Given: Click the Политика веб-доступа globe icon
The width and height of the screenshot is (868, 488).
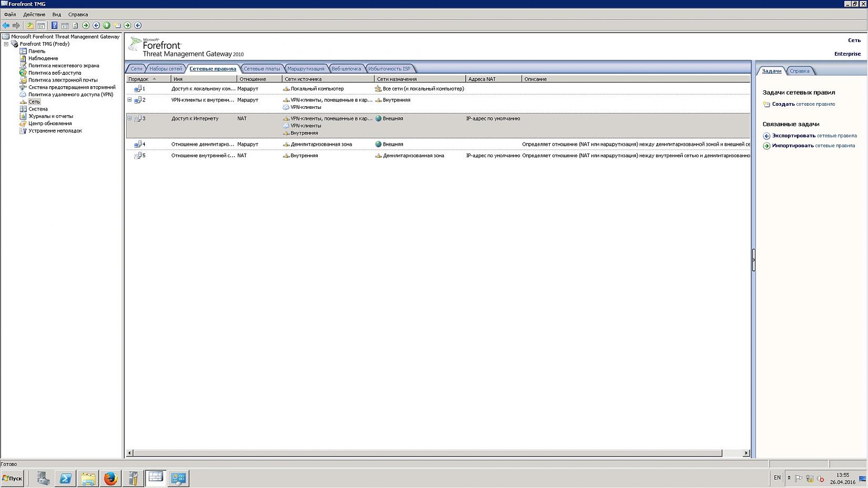Looking at the screenshot, I should point(23,73).
